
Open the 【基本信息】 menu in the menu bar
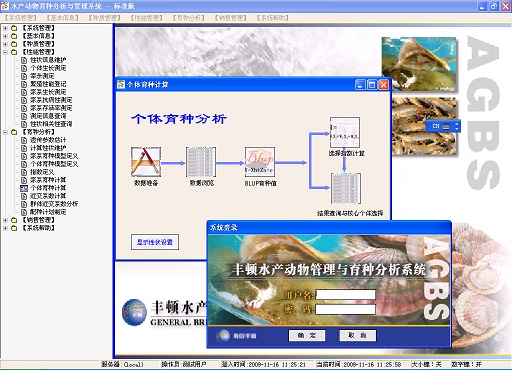click(x=62, y=18)
